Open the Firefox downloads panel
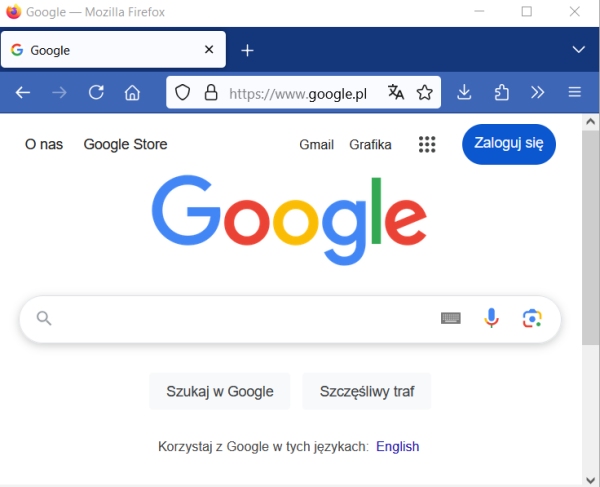The width and height of the screenshot is (600, 487). tap(464, 93)
